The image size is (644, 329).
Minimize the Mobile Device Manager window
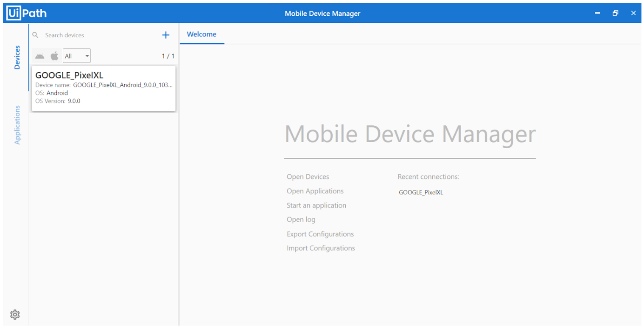click(597, 13)
